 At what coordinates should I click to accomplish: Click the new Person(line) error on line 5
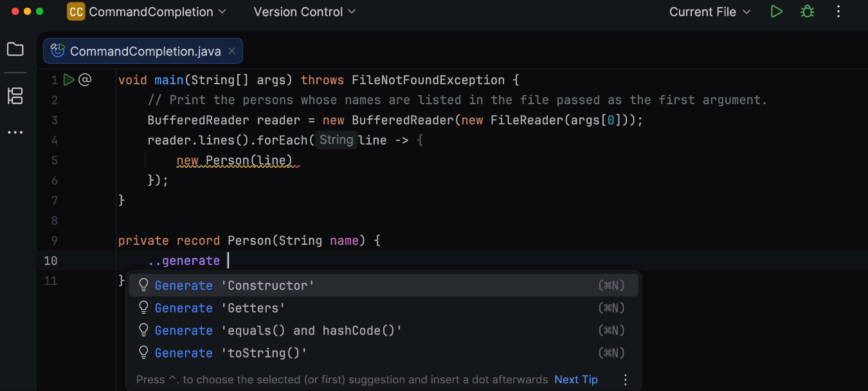click(235, 160)
